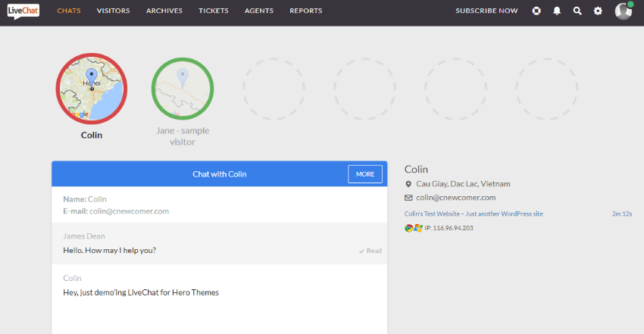This screenshot has height=334, width=644.
Task: Open the Archives section
Action: pos(164,11)
